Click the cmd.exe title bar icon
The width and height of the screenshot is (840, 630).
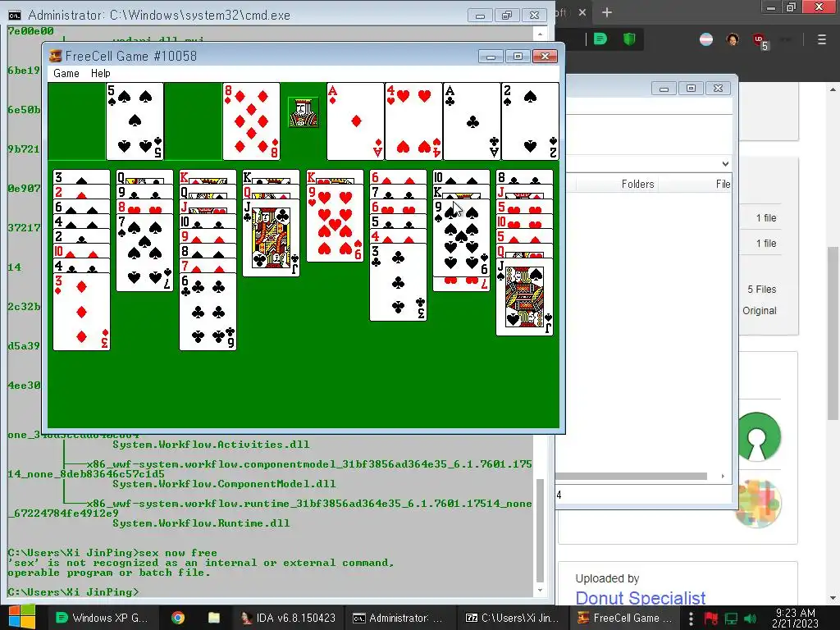point(15,15)
